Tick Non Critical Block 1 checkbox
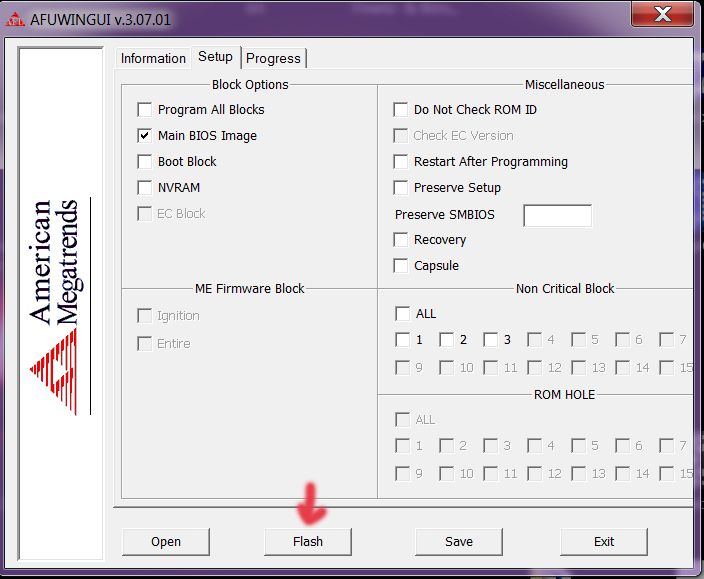Image resolution: width=704 pixels, height=579 pixels. point(402,340)
